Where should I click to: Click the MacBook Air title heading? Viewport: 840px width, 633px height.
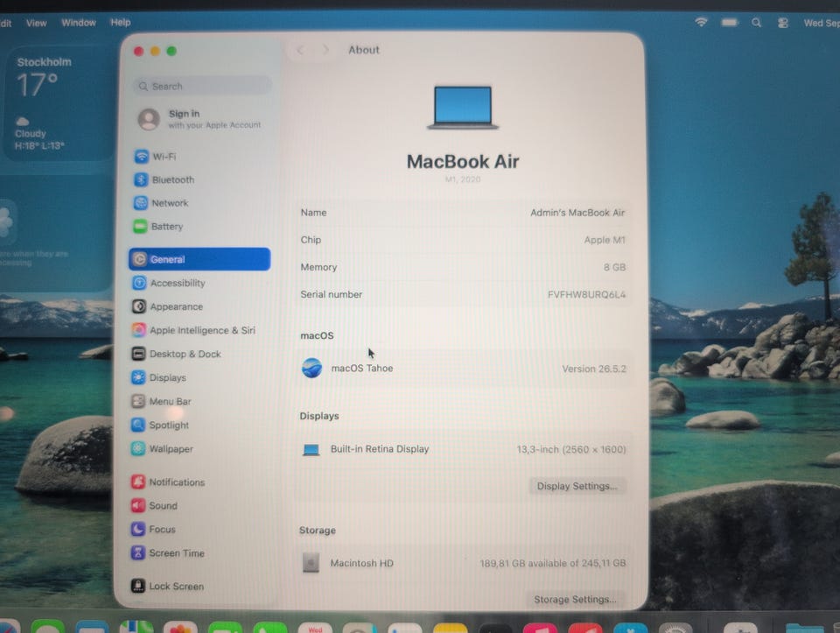[463, 161]
